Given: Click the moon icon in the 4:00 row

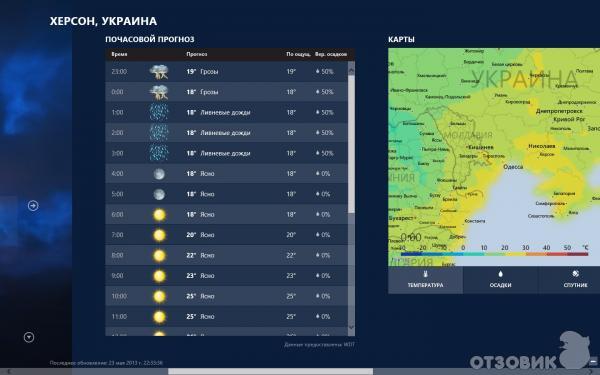Looking at the screenshot, I should point(159,174).
